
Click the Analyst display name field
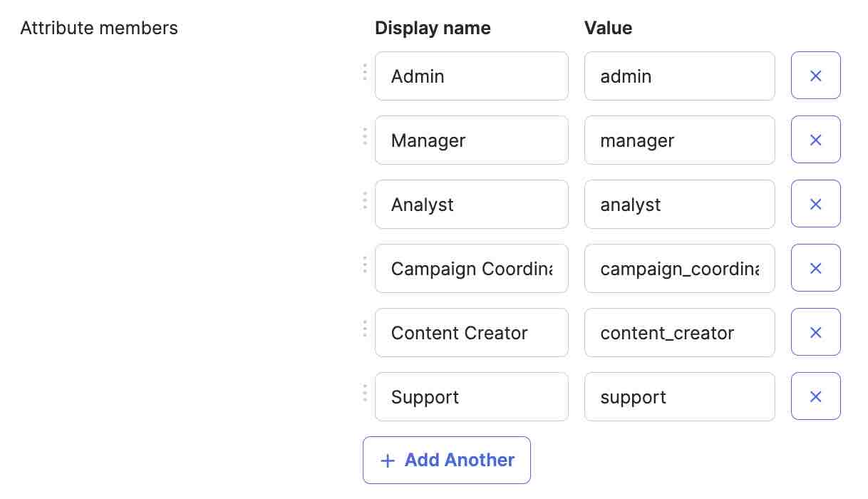pos(471,204)
